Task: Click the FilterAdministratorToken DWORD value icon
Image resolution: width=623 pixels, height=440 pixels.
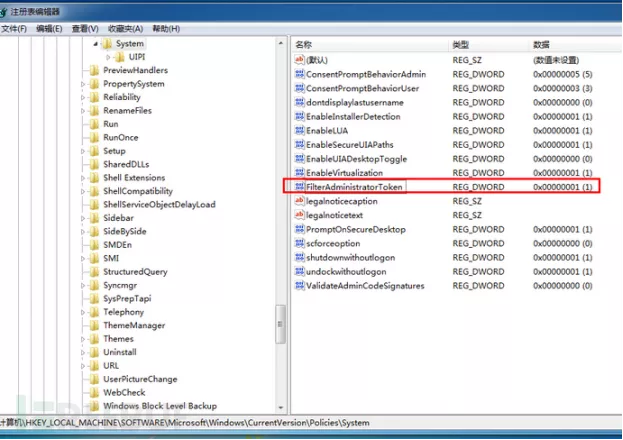Action: pyautogui.click(x=299, y=187)
